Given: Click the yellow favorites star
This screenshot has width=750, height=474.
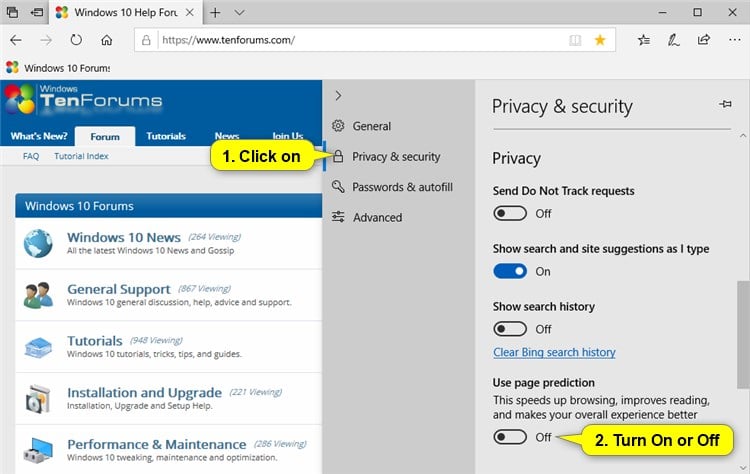Looking at the screenshot, I should pos(600,40).
